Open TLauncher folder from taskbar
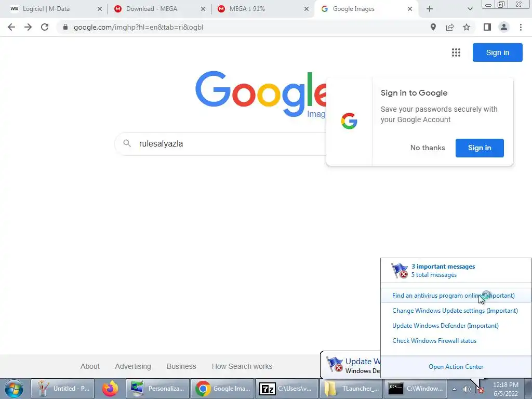 click(351, 389)
